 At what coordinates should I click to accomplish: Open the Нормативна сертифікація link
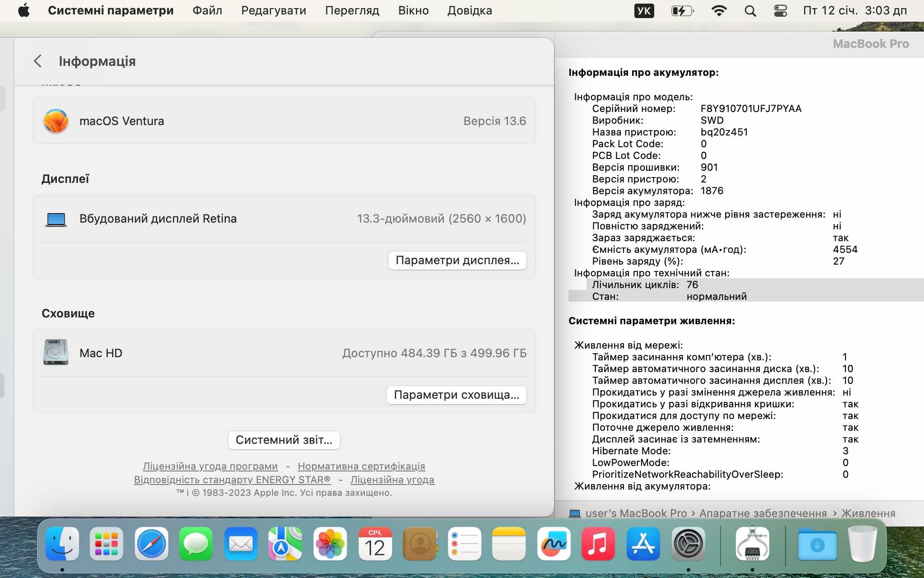coord(361,466)
